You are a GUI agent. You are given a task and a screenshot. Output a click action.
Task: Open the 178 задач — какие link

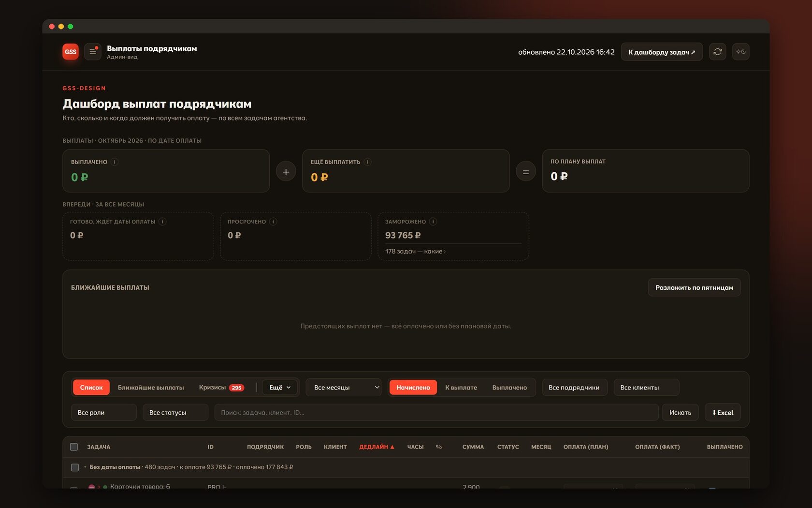pyautogui.click(x=415, y=252)
